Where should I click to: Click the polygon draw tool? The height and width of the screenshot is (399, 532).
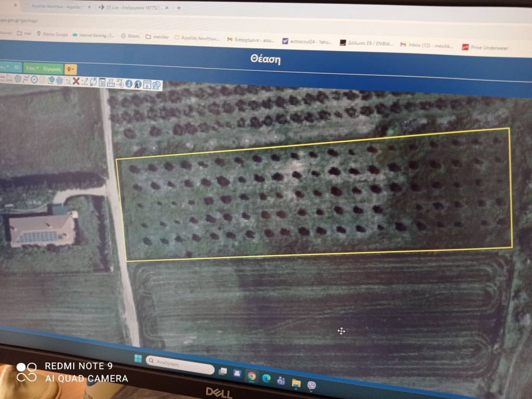(18, 78)
